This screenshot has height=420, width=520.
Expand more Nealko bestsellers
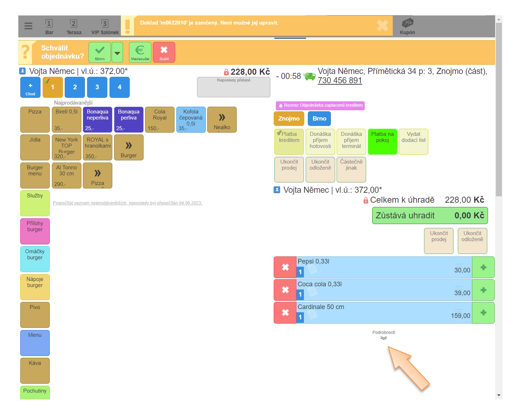pos(222,120)
